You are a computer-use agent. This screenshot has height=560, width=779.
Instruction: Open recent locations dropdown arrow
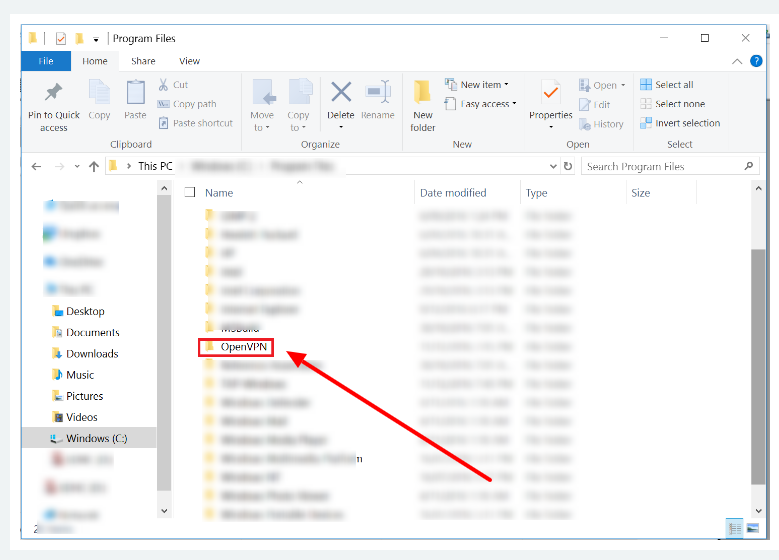coord(77,166)
